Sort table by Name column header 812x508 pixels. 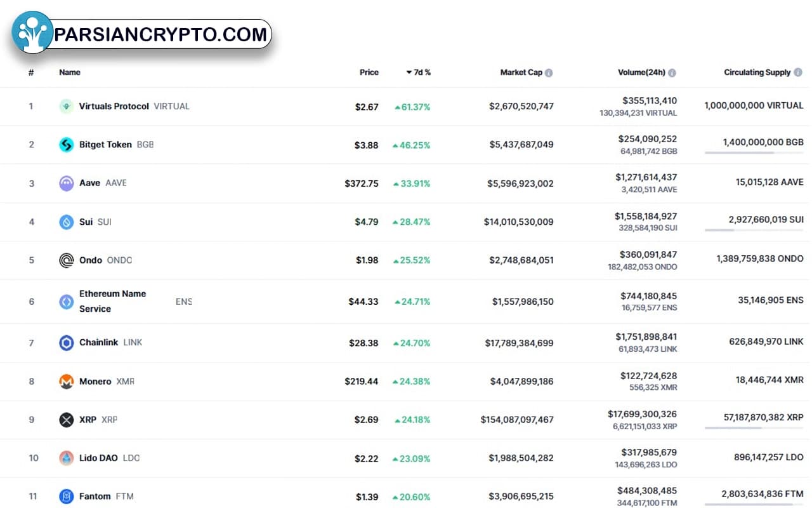point(70,72)
